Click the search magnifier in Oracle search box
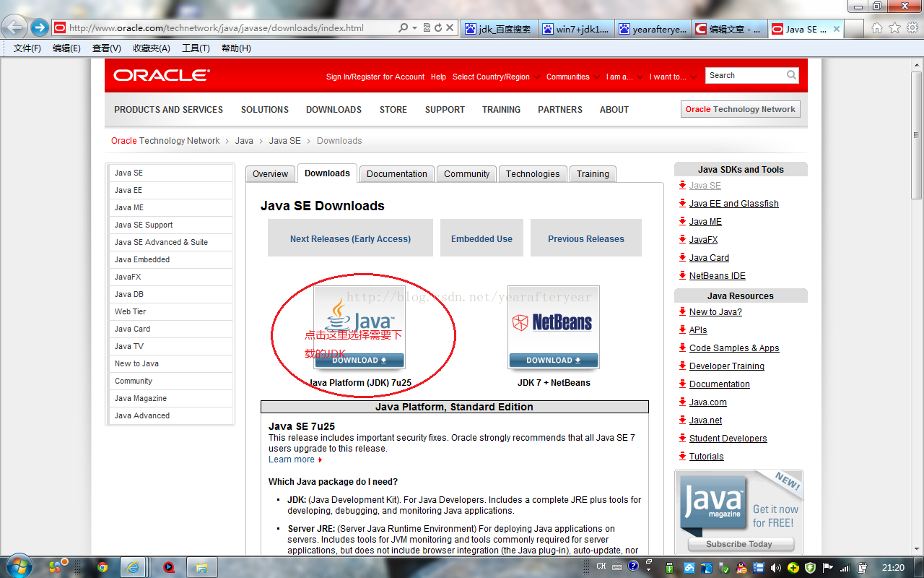Screen dimensions: 924x578 pos(791,75)
